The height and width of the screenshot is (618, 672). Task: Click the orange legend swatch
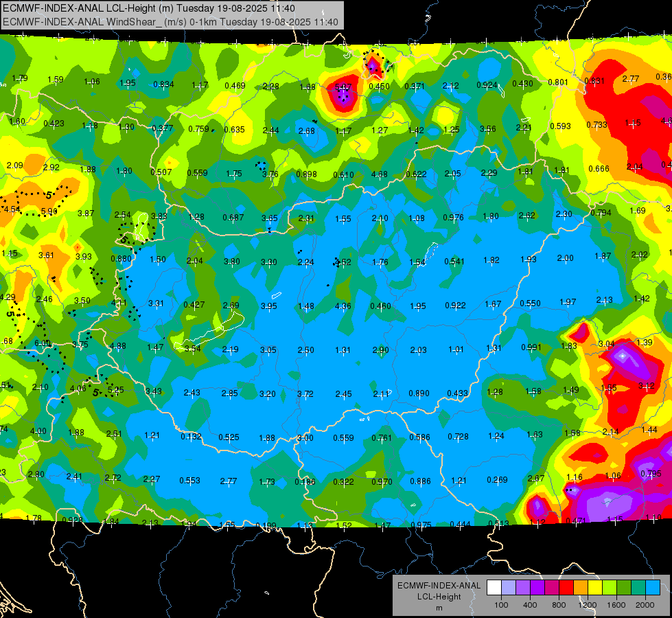click(x=581, y=588)
